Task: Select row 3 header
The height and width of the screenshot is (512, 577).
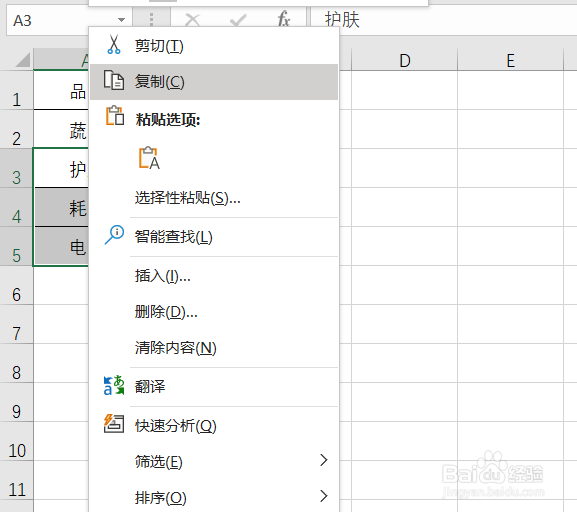Action: pos(17,169)
